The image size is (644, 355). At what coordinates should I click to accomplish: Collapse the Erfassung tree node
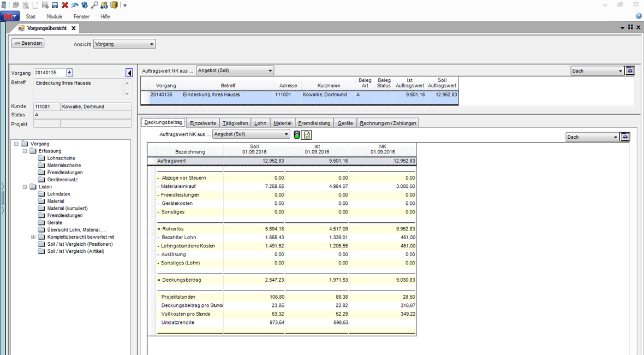[x=25, y=151]
